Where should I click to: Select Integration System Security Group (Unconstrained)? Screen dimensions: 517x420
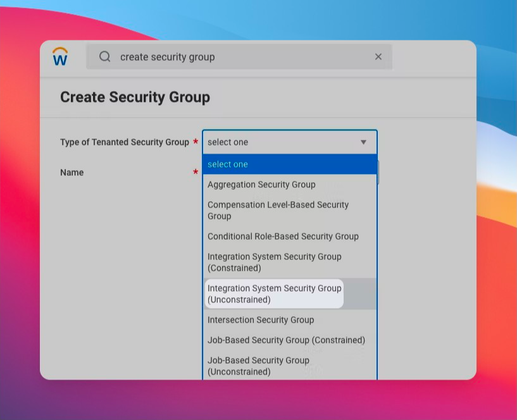pyautogui.click(x=274, y=293)
